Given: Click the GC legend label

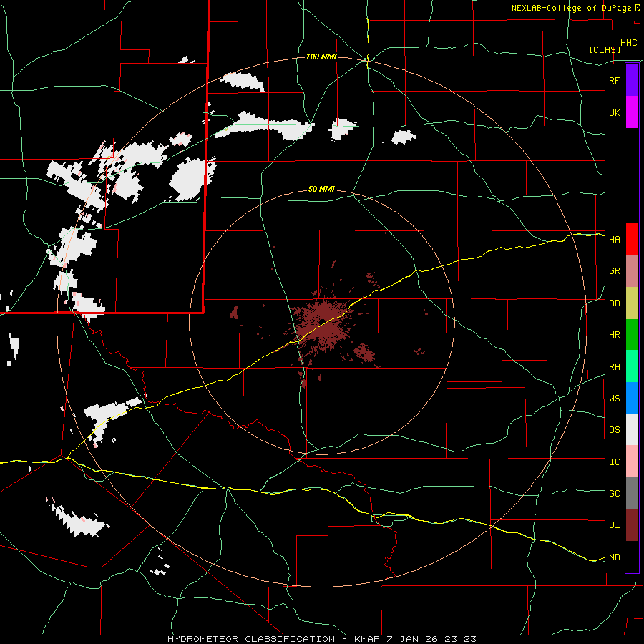Looking at the screenshot, I should [x=614, y=494].
